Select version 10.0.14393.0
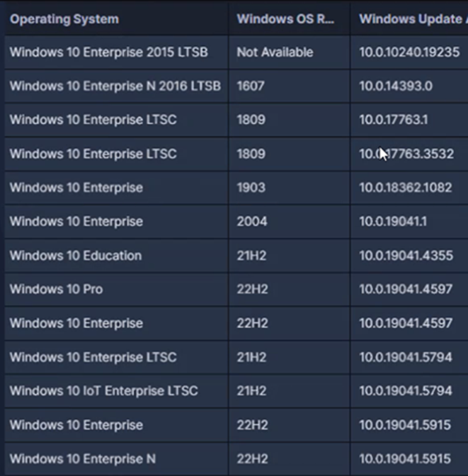468x476 pixels. point(395,86)
